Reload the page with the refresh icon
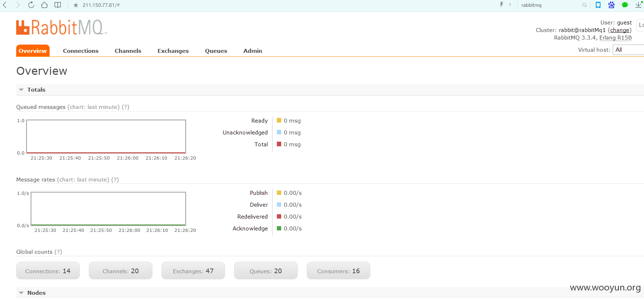This screenshot has width=644, height=298. pyautogui.click(x=31, y=5)
